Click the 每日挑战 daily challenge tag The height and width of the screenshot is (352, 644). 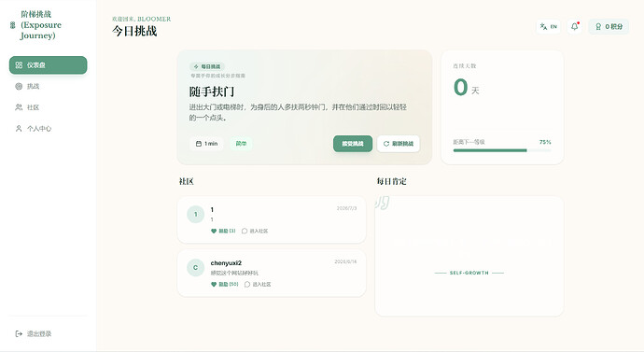point(207,66)
